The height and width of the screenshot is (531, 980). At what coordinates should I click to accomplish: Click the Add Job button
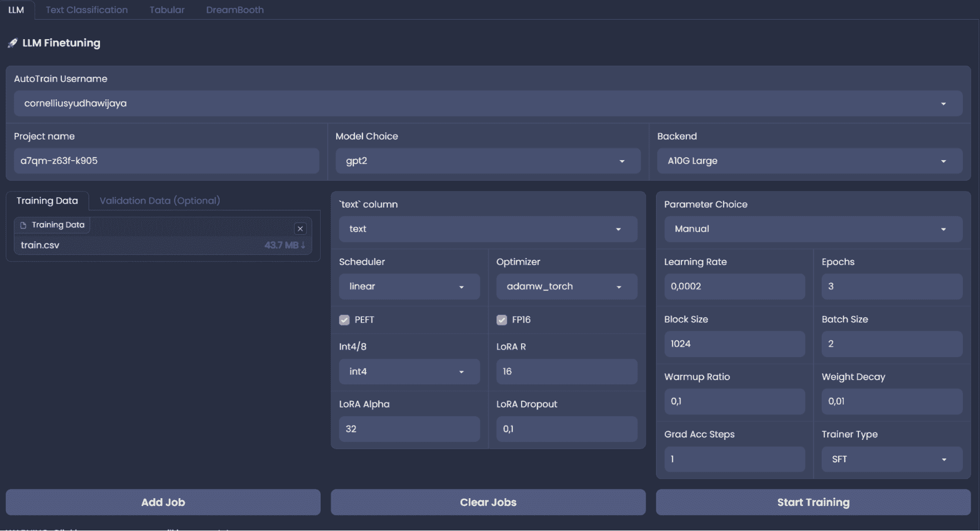[163, 502]
